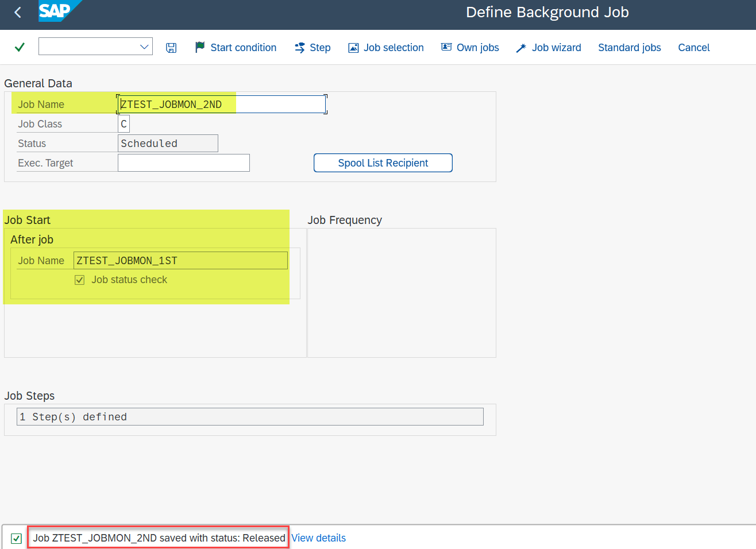The image size is (756, 549).
Task: Click the ZTEST_JOBMON_2ND job name field
Action: pos(222,104)
